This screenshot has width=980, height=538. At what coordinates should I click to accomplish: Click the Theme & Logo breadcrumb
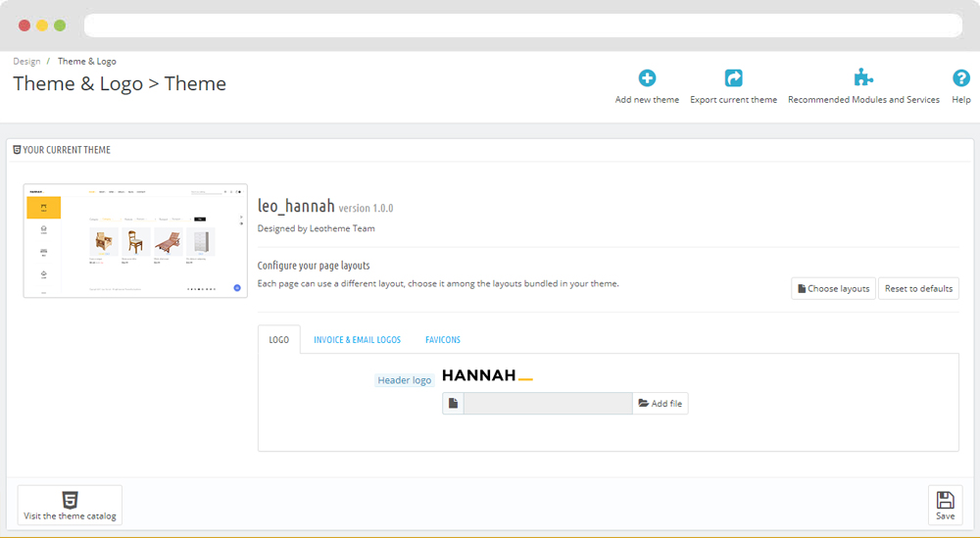[86, 62]
